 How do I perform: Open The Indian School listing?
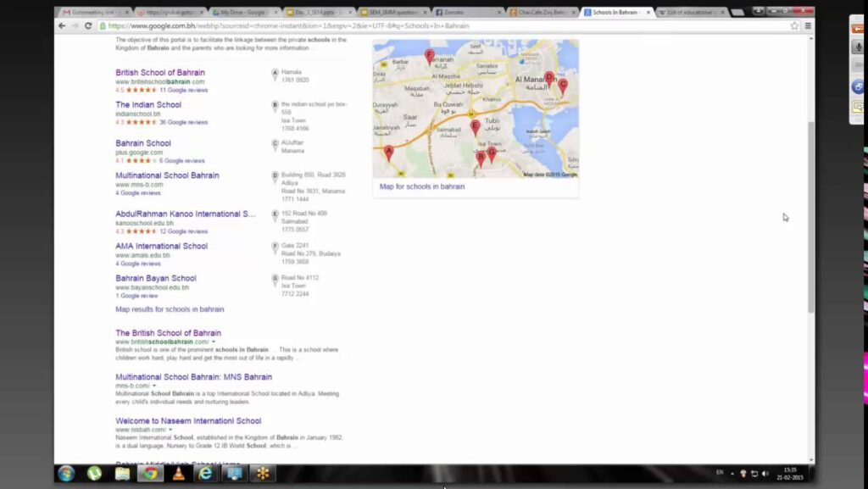click(148, 104)
